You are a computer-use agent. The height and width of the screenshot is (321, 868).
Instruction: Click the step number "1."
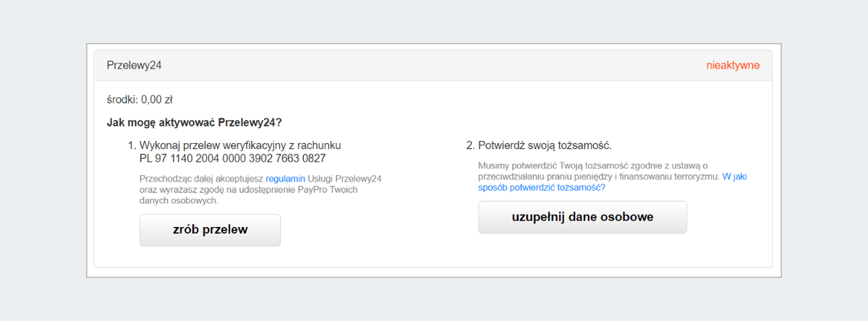(x=132, y=145)
